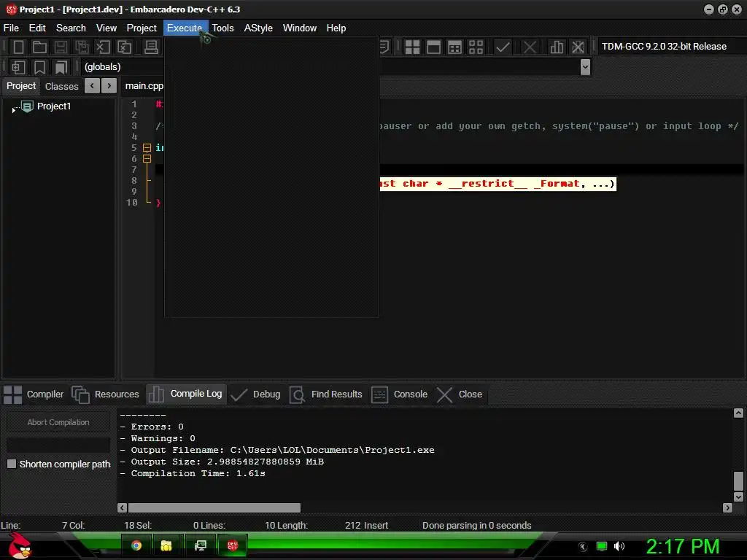This screenshot has width=747, height=560.
Task: Click the Close All files icon
Action: pos(124,47)
